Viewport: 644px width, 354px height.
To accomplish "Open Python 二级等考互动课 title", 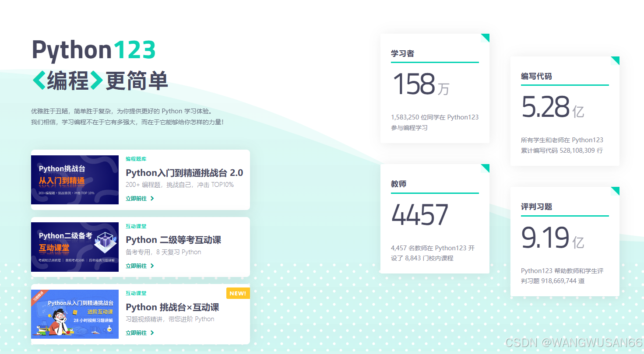I will tap(173, 240).
